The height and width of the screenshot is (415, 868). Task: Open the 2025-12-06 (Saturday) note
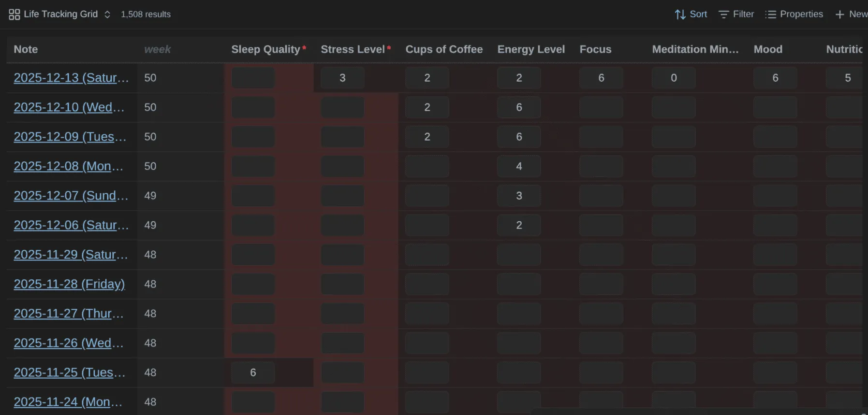(71, 225)
